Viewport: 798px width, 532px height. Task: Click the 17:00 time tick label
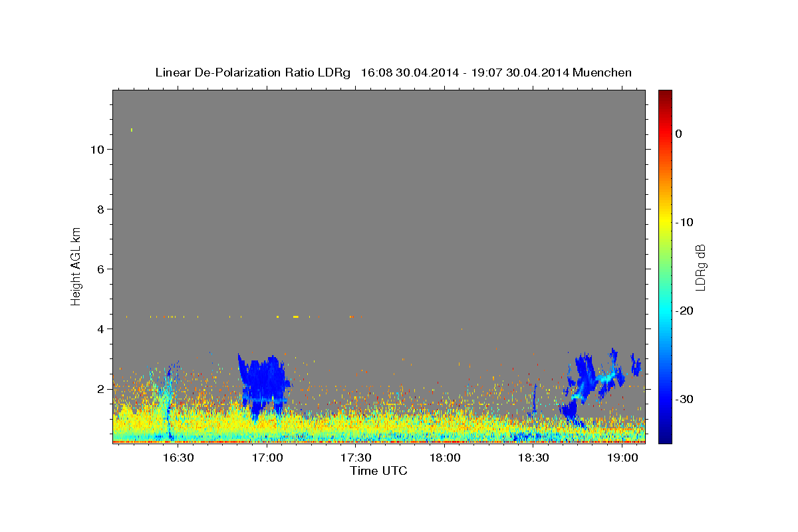(x=267, y=458)
